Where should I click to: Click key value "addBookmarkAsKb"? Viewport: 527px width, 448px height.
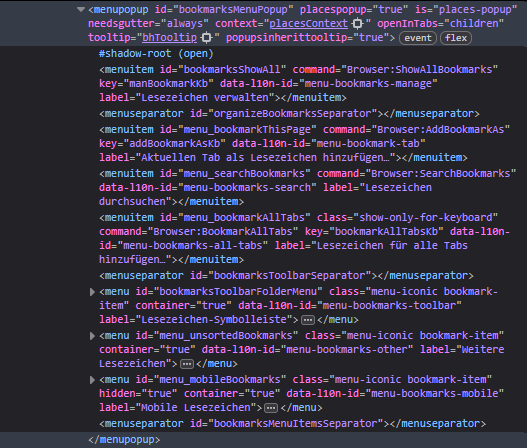174,144
